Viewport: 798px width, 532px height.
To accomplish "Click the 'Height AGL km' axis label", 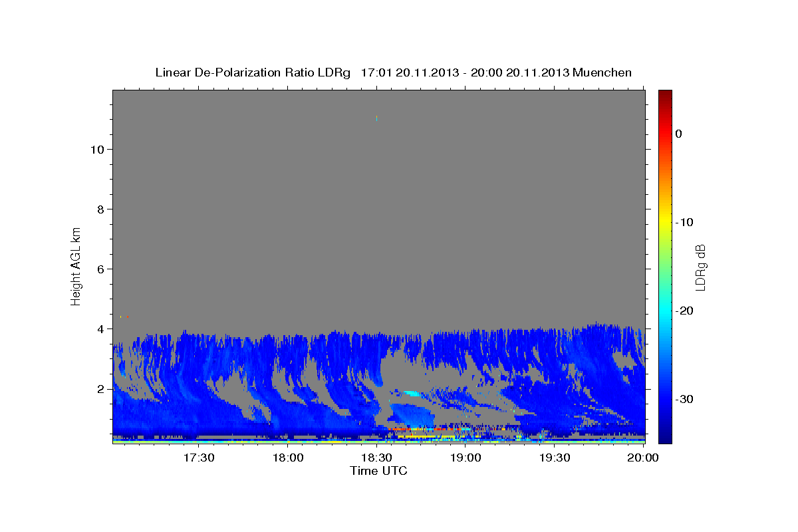I will (x=76, y=265).
